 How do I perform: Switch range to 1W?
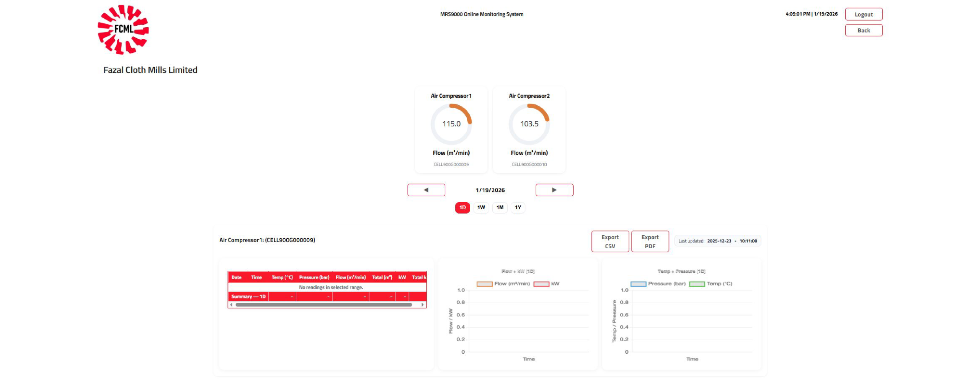[x=481, y=207]
